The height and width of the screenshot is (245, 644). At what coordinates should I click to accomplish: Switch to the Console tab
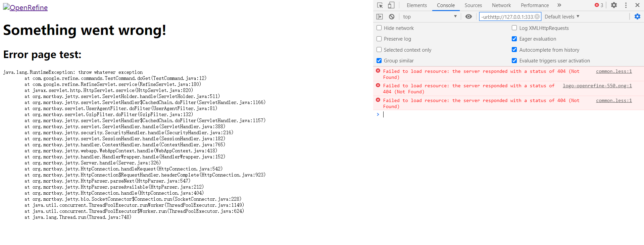(x=446, y=5)
